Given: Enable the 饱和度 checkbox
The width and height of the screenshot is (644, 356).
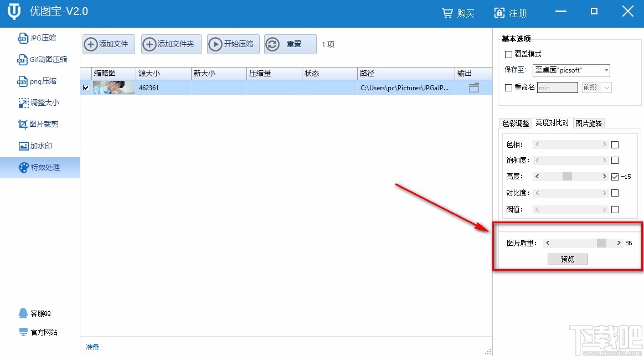Looking at the screenshot, I should coord(615,160).
